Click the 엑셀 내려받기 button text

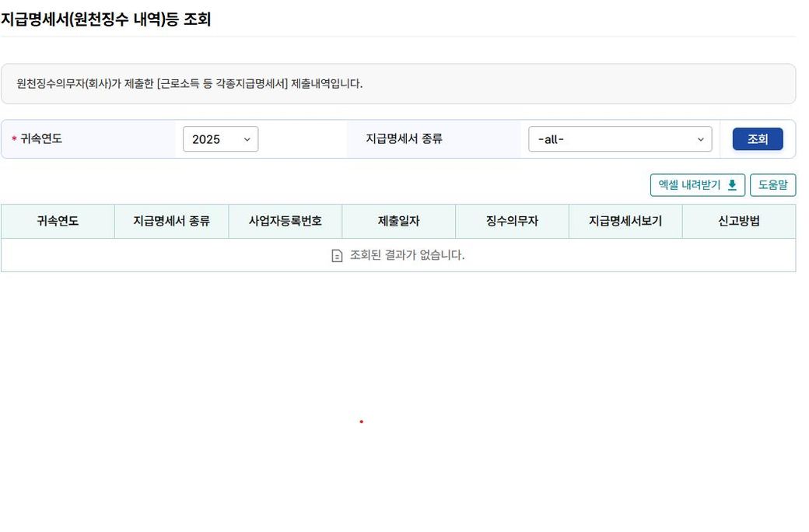coord(689,185)
